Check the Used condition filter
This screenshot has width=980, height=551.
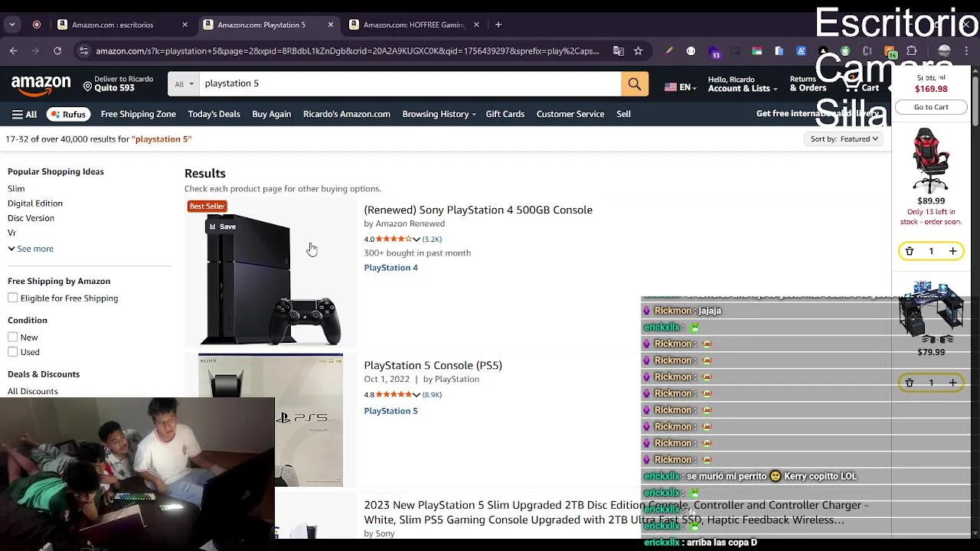coord(13,352)
